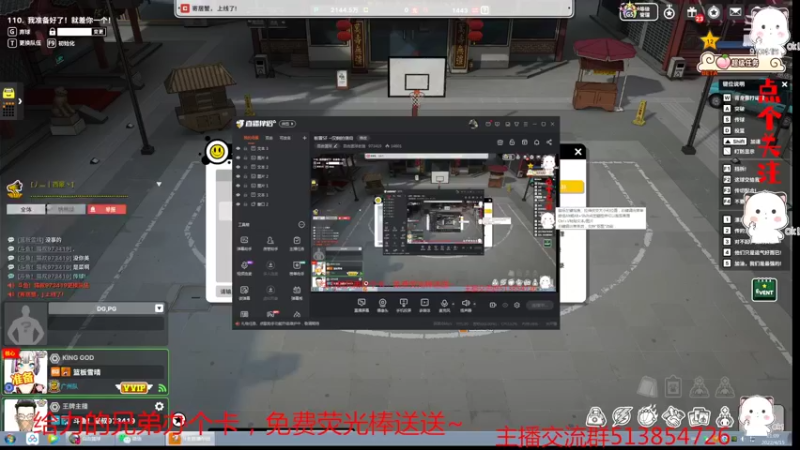Toggle visibility of the 文本 2 layer

pos(238,167)
